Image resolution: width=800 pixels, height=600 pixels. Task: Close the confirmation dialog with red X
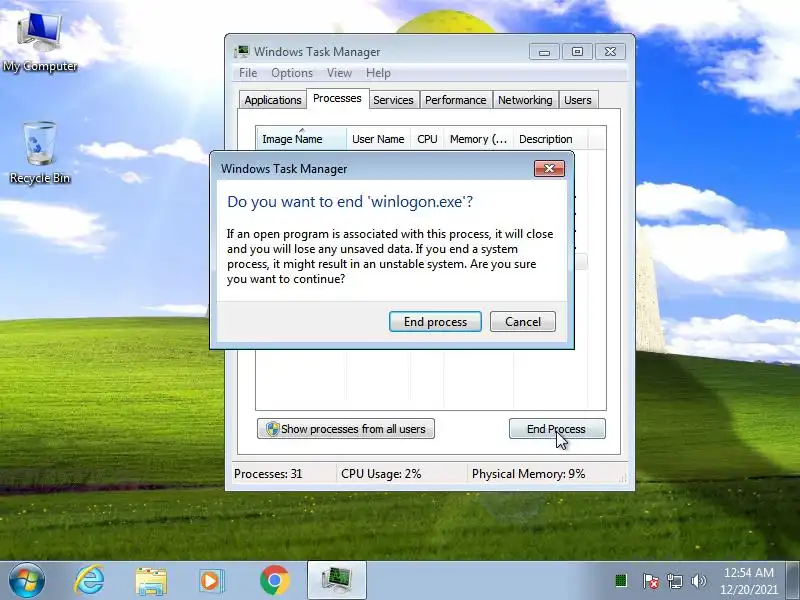pos(549,168)
